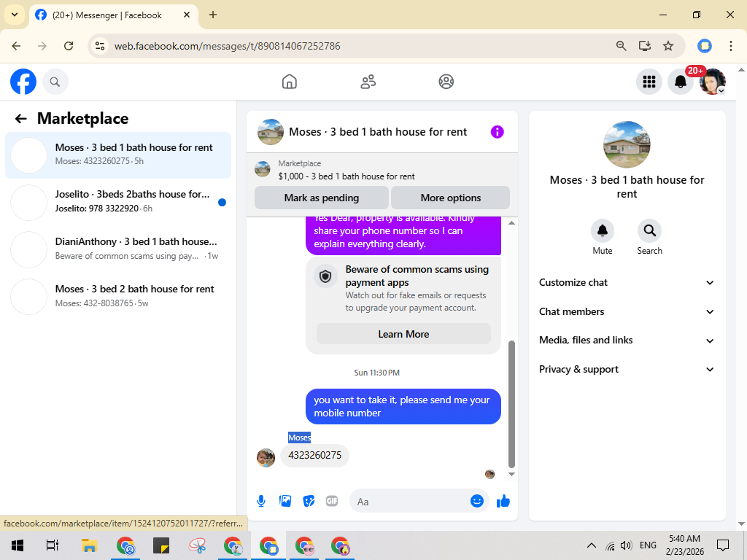The image size is (747, 560).
Task: Click the Marketplace heading text
Action: (x=83, y=119)
